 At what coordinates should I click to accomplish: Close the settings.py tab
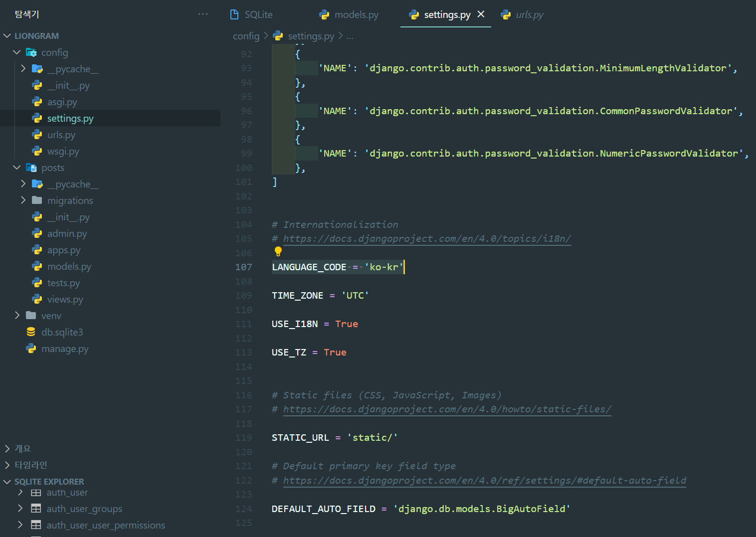tap(481, 14)
